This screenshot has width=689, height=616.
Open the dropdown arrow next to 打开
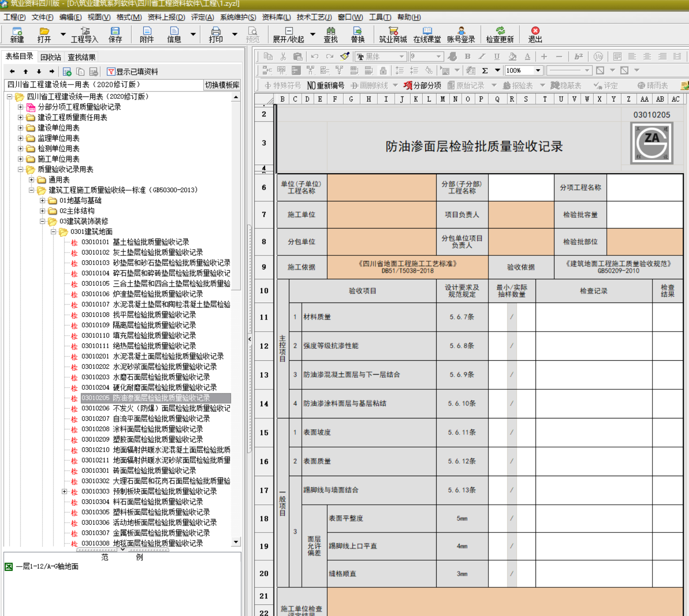[x=63, y=35]
